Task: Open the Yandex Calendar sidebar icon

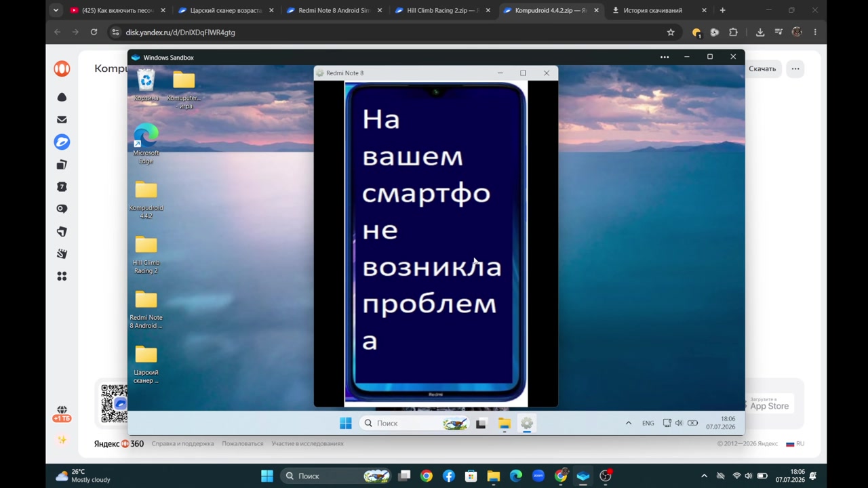Action: tap(62, 187)
